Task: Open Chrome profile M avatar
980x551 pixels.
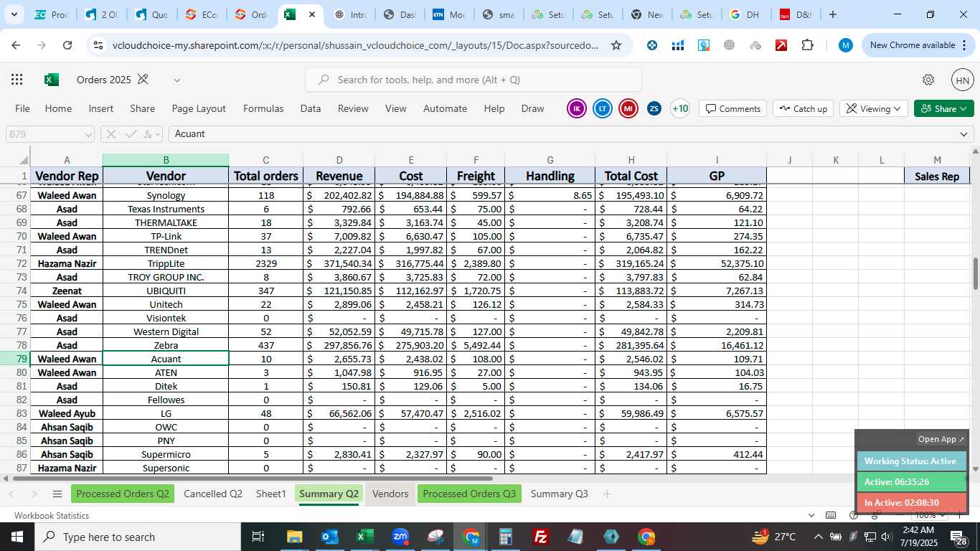Action: click(x=846, y=45)
